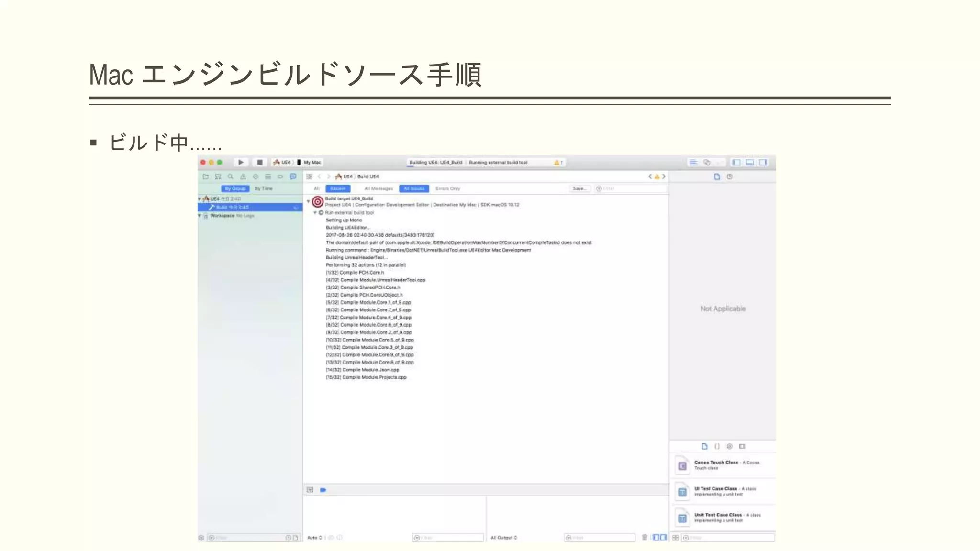Open the Test navigator
This screenshot has width=980, height=551.
[256, 176]
